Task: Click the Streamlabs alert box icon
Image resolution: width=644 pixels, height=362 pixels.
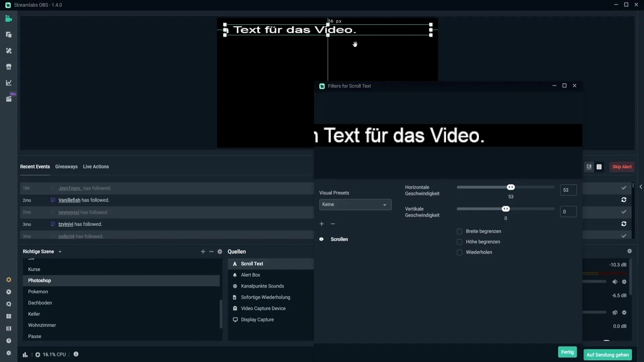Action: [234, 275]
